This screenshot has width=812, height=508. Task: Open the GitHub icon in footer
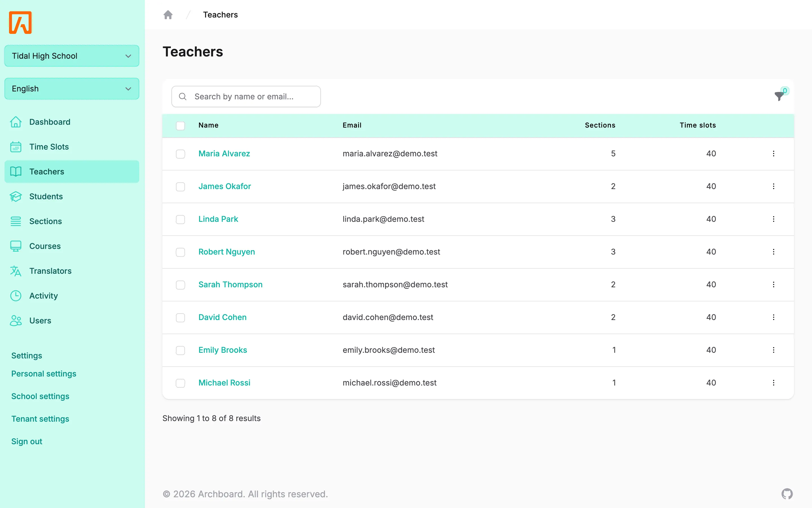coord(787,494)
